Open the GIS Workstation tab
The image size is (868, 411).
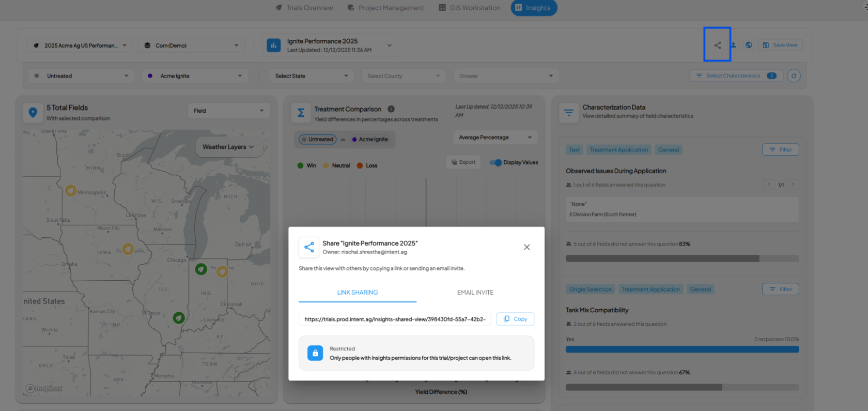click(x=470, y=8)
